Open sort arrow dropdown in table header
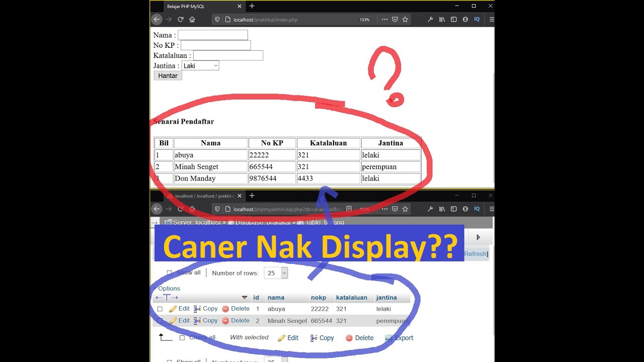 245,298
